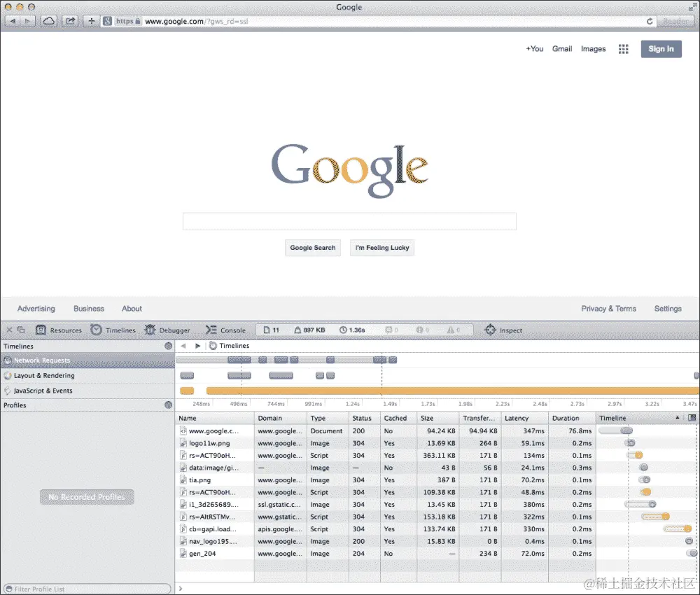Sort by the Size column header
700x595 pixels.
click(438, 418)
